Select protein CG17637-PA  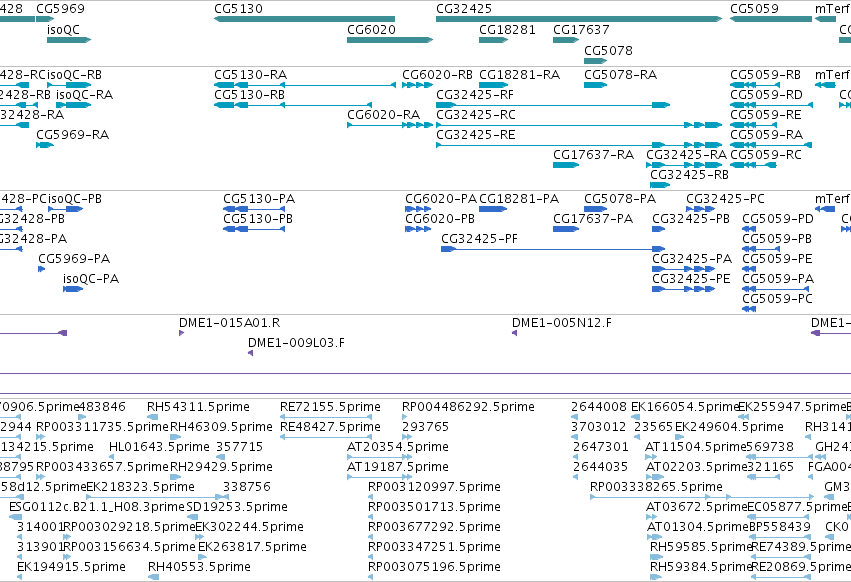(x=566, y=229)
